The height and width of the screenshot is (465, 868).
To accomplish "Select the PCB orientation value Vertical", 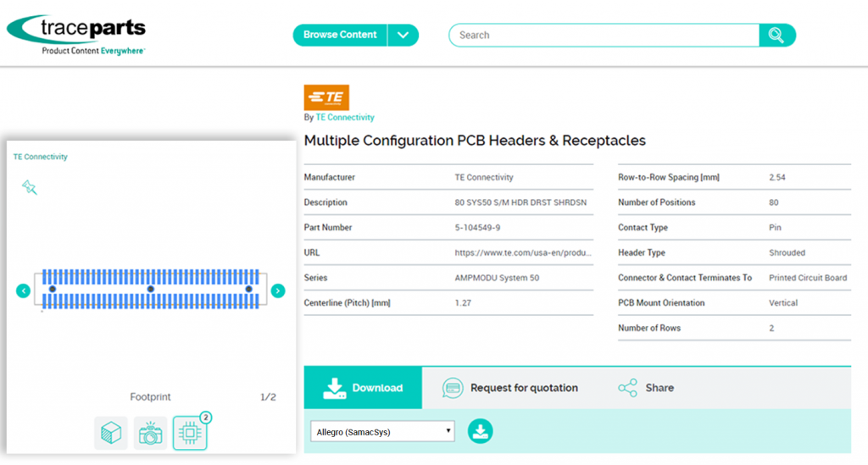I will [x=782, y=303].
